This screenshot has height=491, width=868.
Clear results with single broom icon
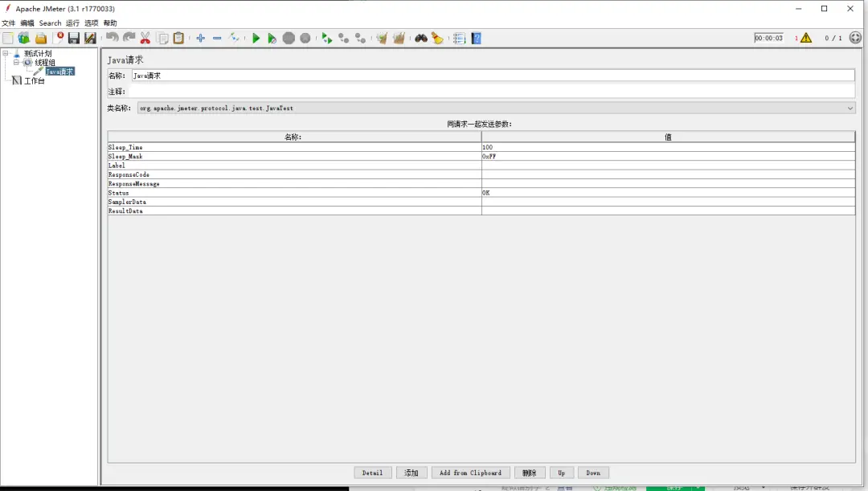tap(382, 39)
